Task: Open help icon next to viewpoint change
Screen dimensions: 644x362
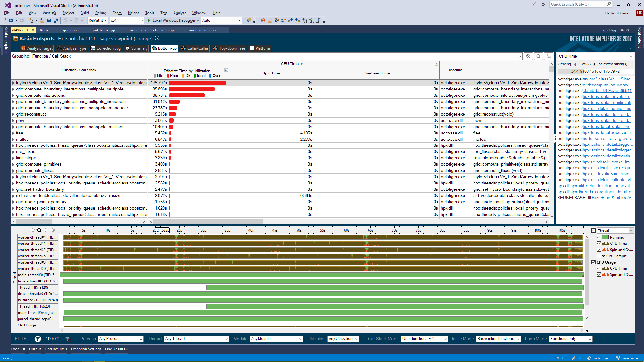Action: pyautogui.click(x=157, y=38)
